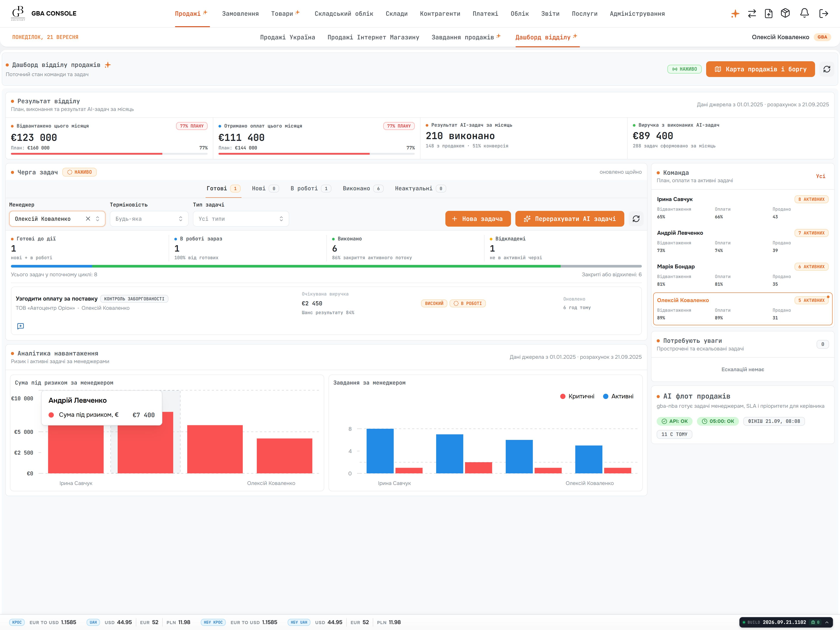Select the Неактуальні queue tab
Viewport: 840px width, 630px height.
[420, 188]
